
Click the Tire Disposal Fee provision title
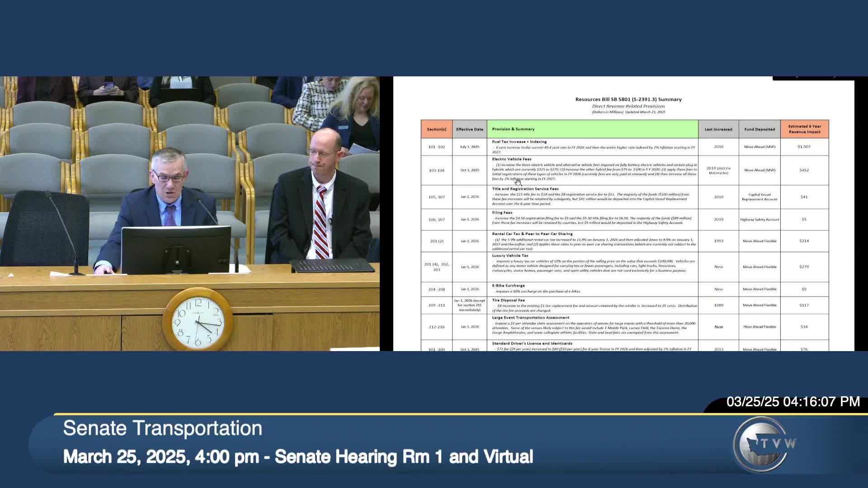click(508, 300)
